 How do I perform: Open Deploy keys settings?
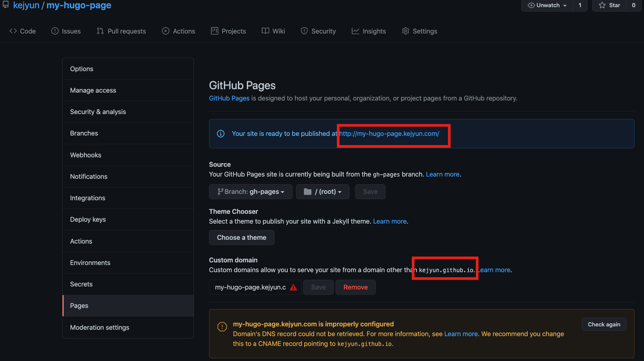click(128, 219)
